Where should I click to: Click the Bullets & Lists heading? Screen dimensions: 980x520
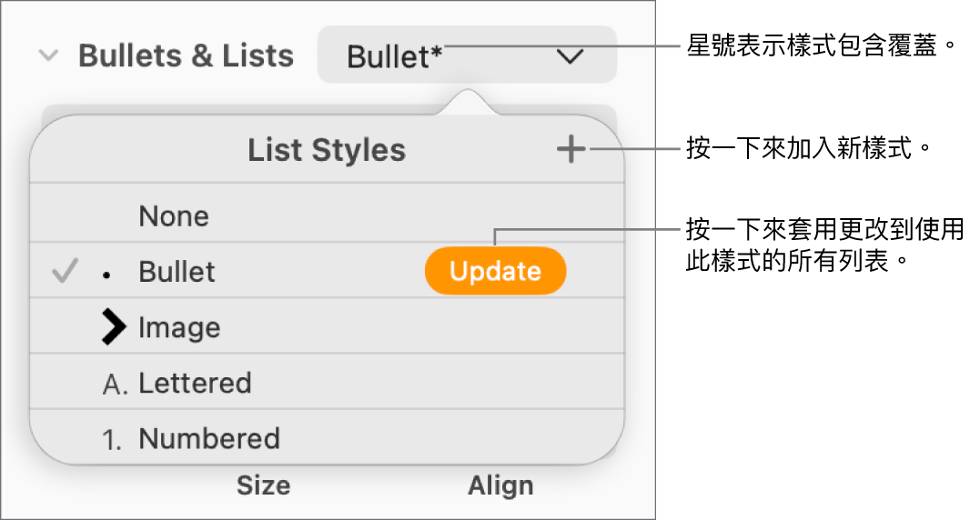pyautogui.click(x=186, y=56)
